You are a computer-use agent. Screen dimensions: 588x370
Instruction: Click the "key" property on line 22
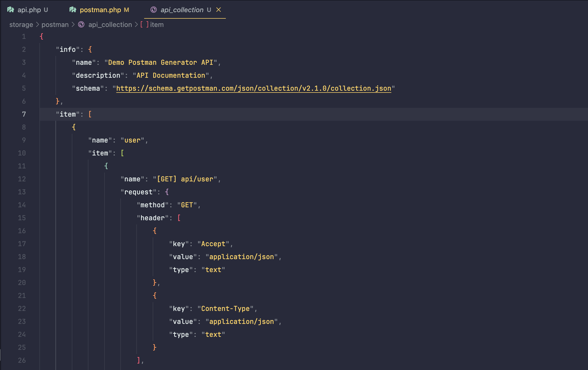(179, 309)
